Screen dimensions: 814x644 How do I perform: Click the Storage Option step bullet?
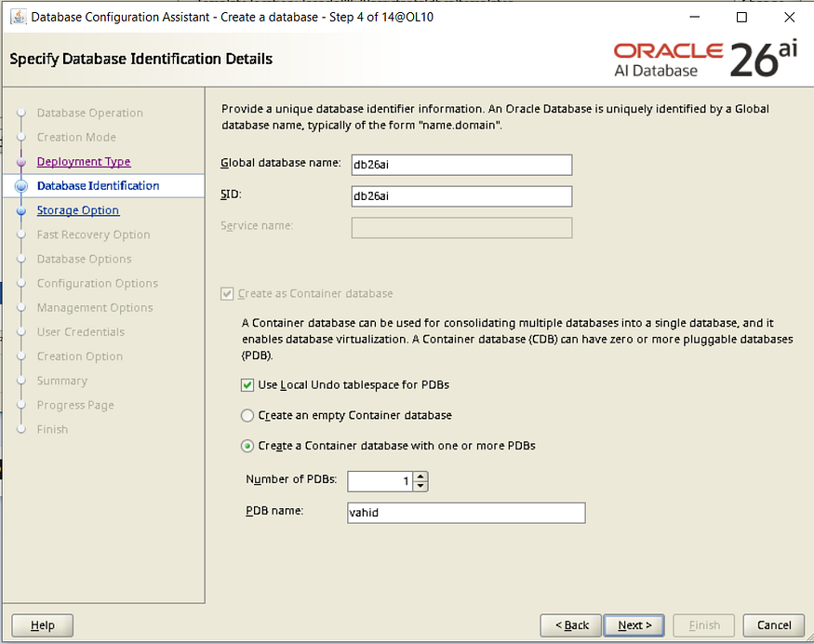21,211
